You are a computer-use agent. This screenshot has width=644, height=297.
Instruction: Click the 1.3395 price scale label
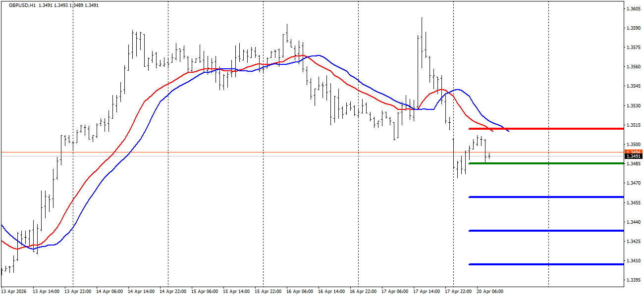pos(634,280)
